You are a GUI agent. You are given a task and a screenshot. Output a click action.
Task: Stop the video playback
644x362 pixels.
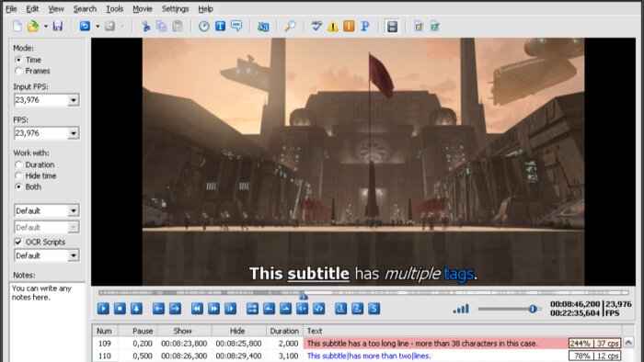tap(120, 309)
